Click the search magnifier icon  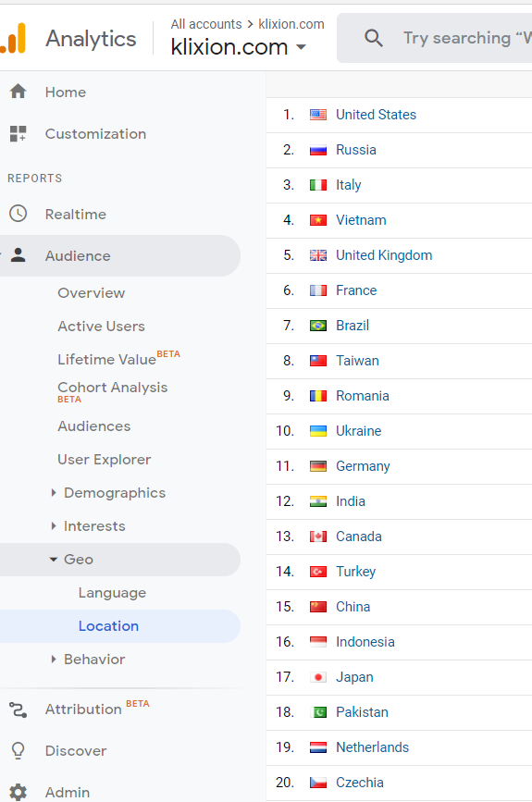374,38
